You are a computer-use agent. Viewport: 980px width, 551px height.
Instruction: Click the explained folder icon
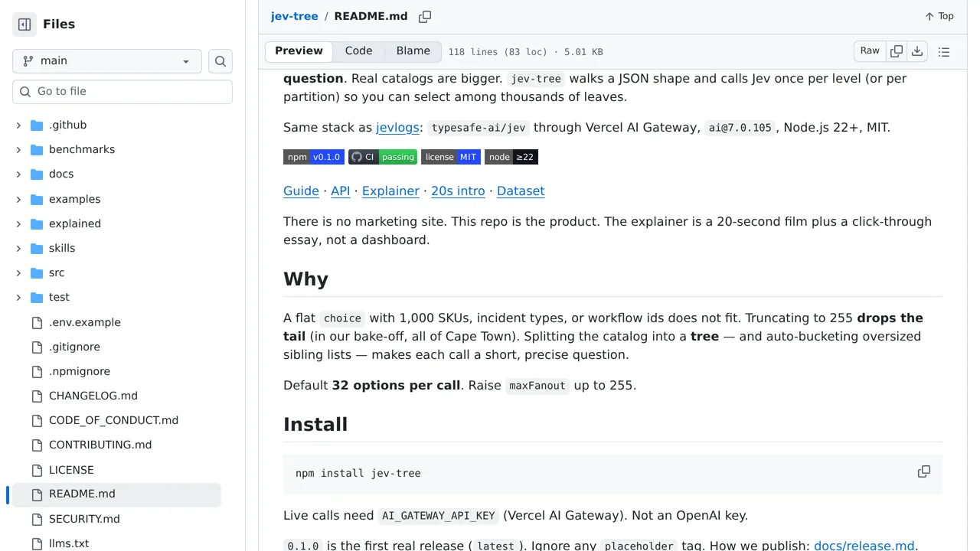pyautogui.click(x=37, y=224)
